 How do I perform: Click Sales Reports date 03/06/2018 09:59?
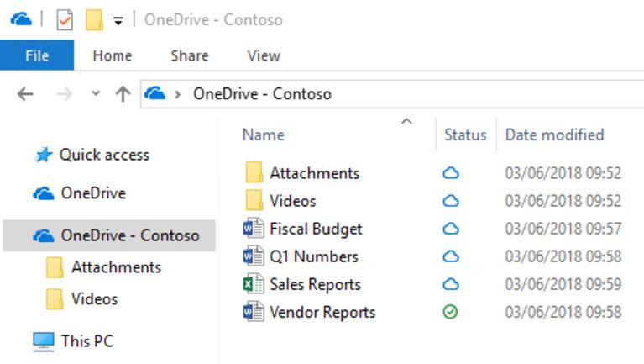pyautogui.click(x=563, y=284)
